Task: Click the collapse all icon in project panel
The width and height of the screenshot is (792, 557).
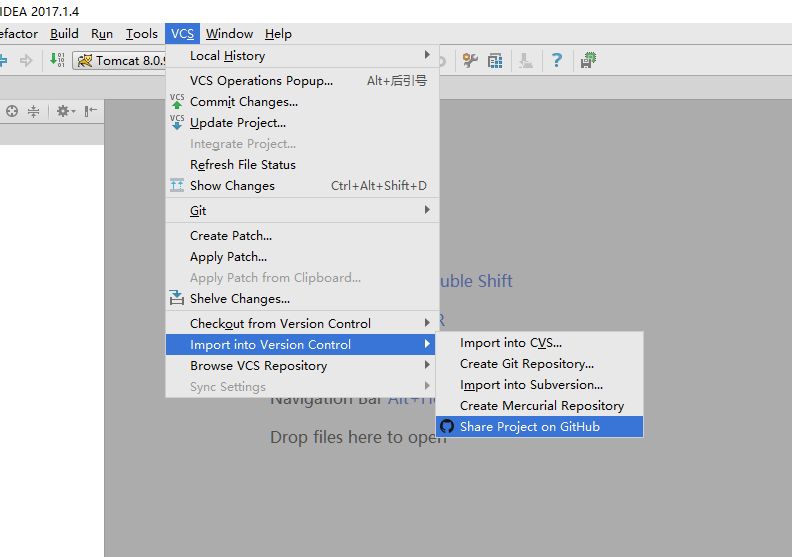Action: click(x=33, y=111)
